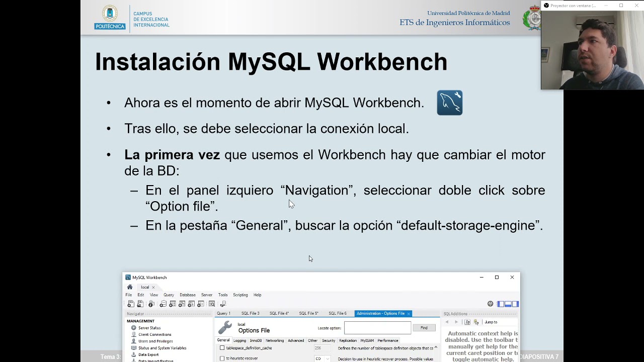644x362 pixels.
Task: Open the Scripting menu in Workbench
Action: pyautogui.click(x=240, y=295)
